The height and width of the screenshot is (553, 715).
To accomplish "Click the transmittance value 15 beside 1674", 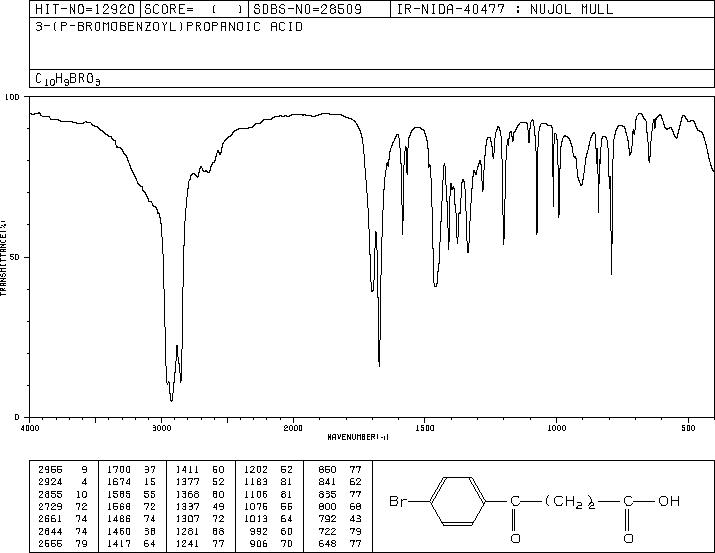I will click(x=150, y=482).
